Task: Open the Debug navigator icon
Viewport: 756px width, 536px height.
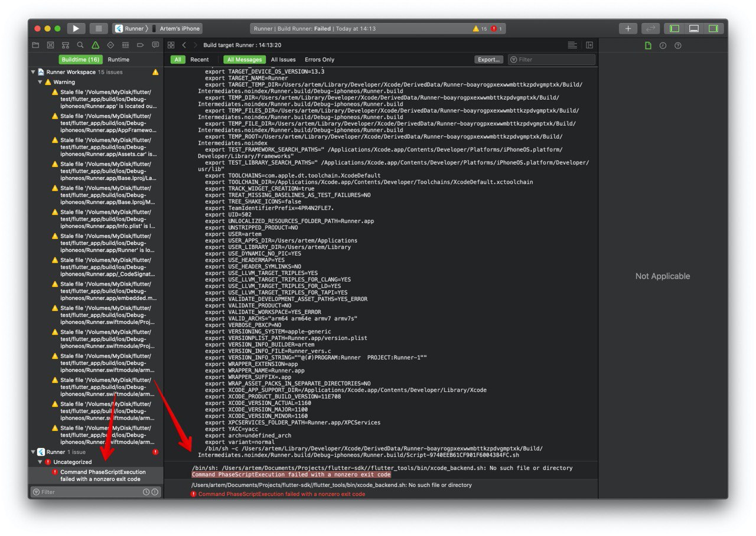Action: (125, 45)
